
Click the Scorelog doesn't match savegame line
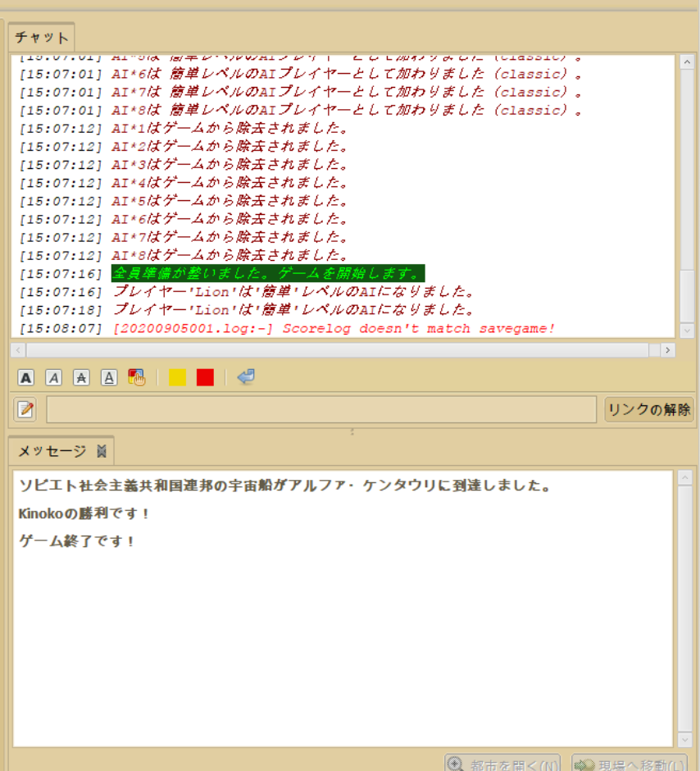pos(334,328)
